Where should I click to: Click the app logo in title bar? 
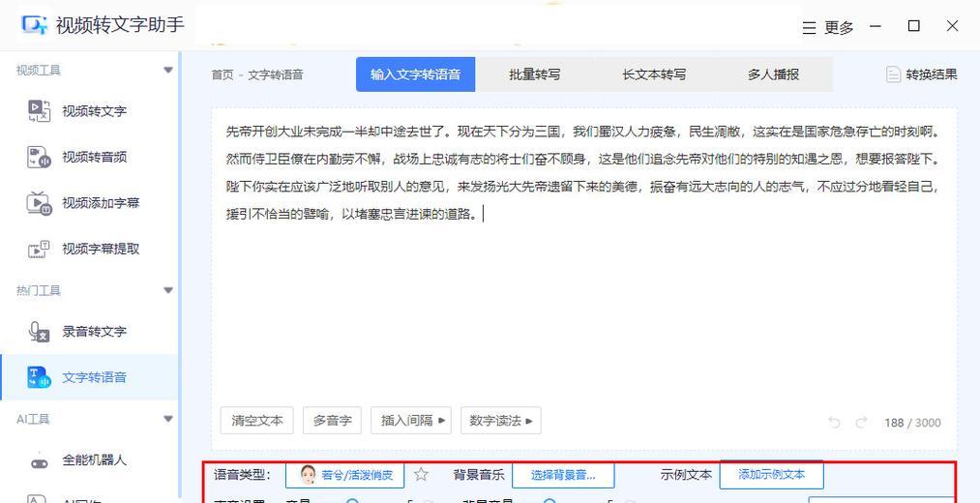point(33,25)
